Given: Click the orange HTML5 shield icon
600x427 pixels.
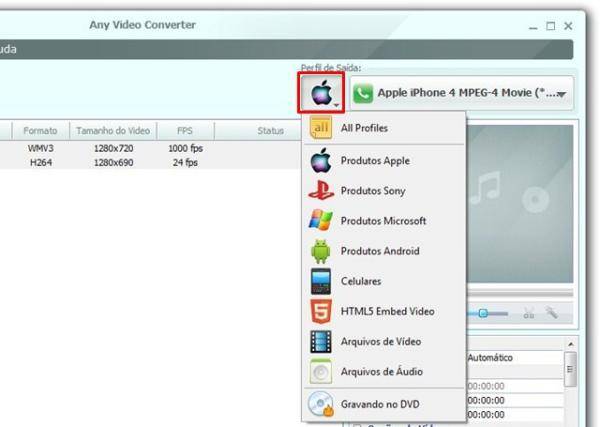Looking at the screenshot, I should point(321,311).
